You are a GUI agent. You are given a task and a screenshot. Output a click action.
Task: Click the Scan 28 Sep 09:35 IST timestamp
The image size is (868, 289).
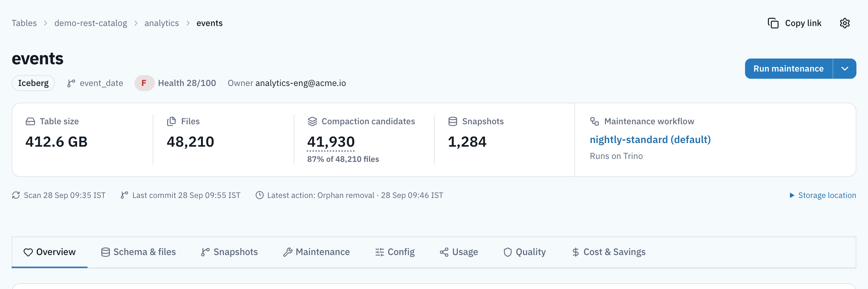pos(65,195)
